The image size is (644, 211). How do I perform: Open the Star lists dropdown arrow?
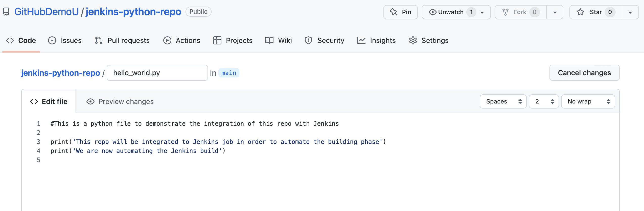[x=630, y=12]
